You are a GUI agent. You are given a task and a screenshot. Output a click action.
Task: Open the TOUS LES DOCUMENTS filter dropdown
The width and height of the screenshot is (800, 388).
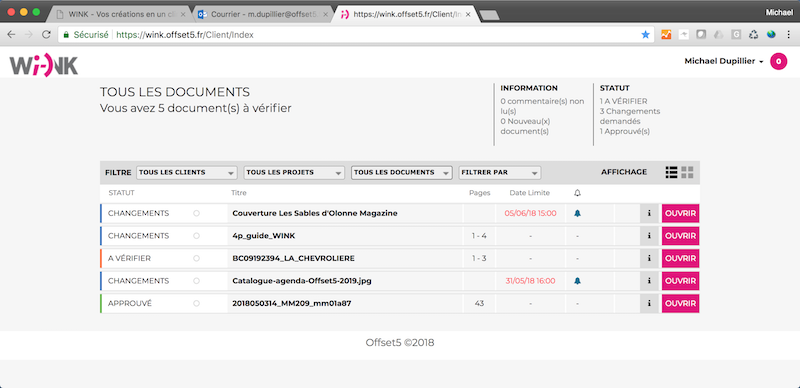402,173
